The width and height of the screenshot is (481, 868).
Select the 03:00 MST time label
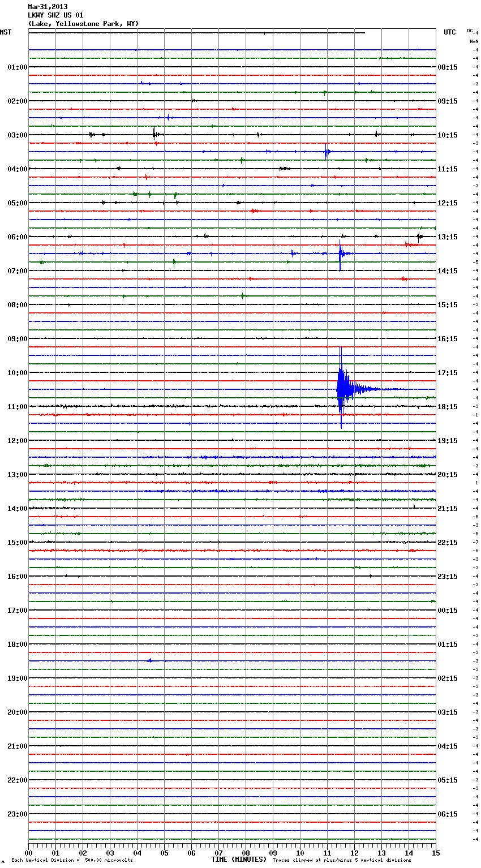[x=17, y=135]
